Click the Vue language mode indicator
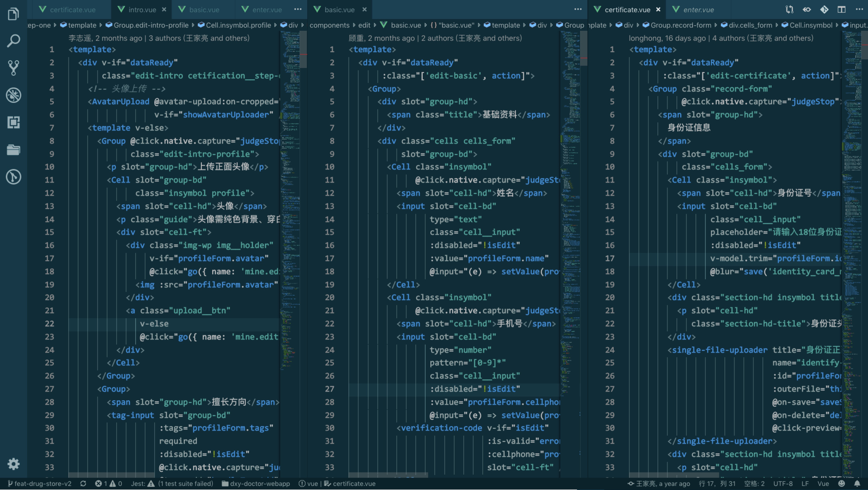This screenshot has width=868, height=490. (823, 484)
